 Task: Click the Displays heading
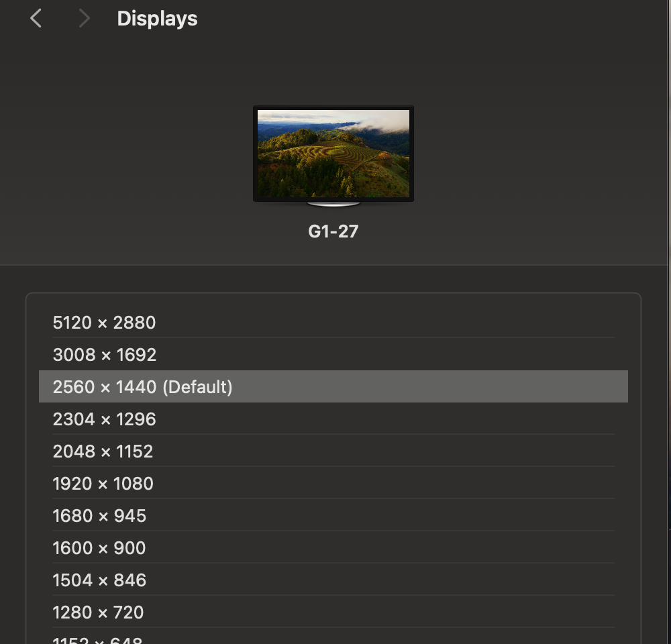click(157, 18)
